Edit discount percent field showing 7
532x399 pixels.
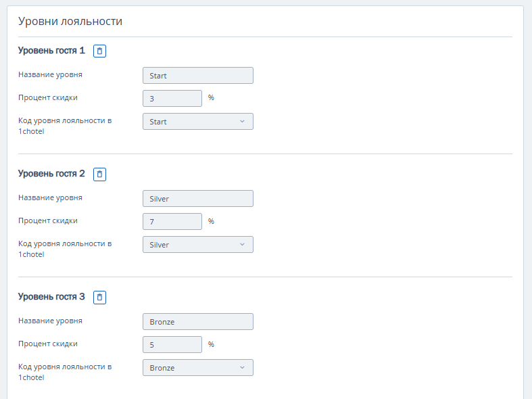(x=172, y=222)
